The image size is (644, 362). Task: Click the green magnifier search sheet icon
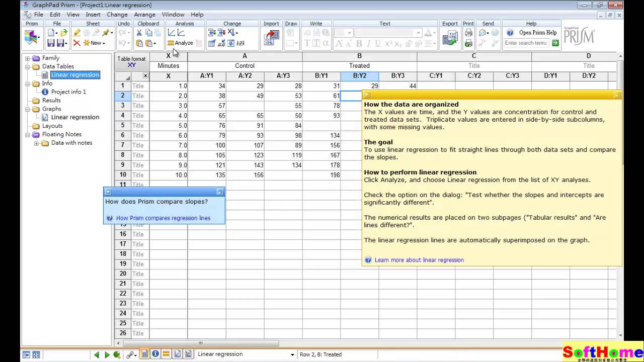(117, 354)
